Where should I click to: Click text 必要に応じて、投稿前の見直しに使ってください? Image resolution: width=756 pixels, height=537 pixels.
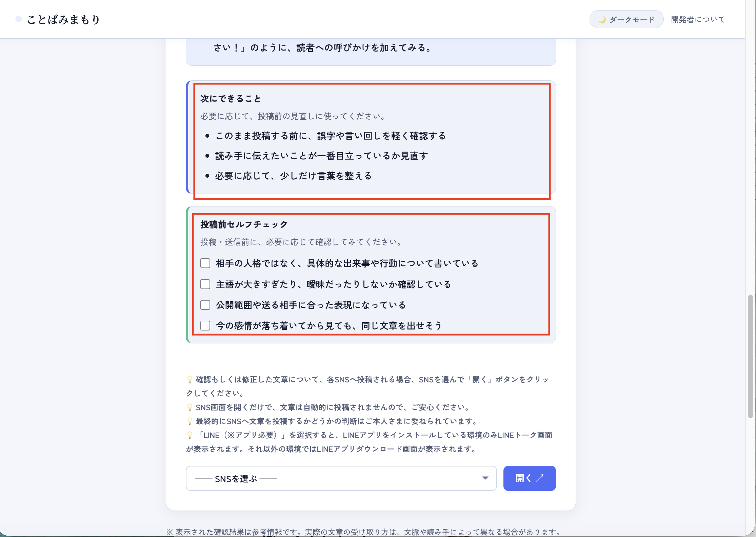293,116
